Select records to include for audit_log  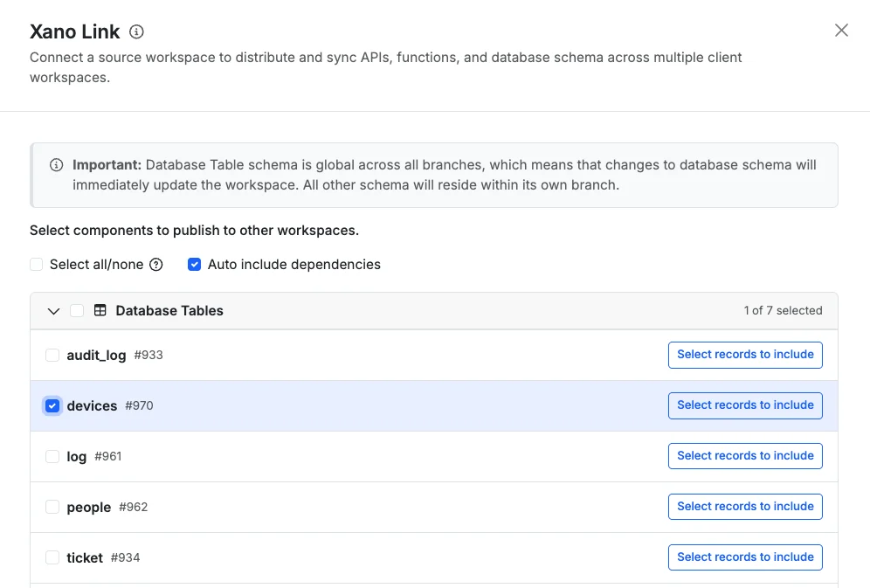click(745, 355)
